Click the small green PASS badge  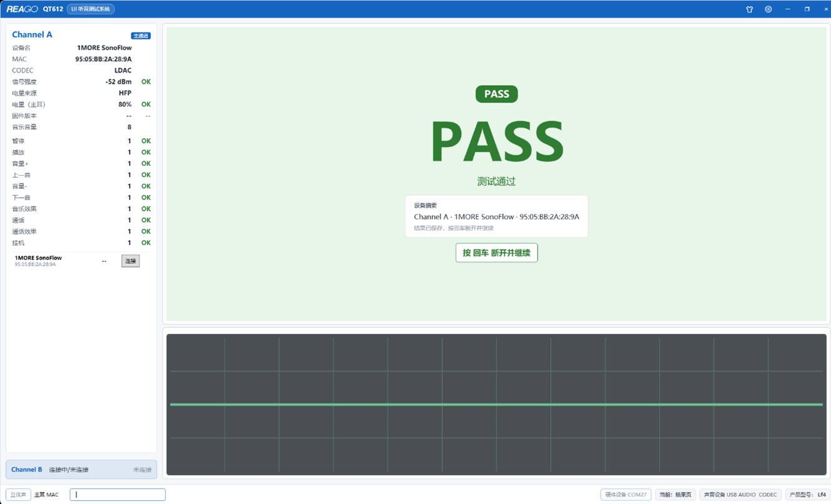(x=496, y=94)
